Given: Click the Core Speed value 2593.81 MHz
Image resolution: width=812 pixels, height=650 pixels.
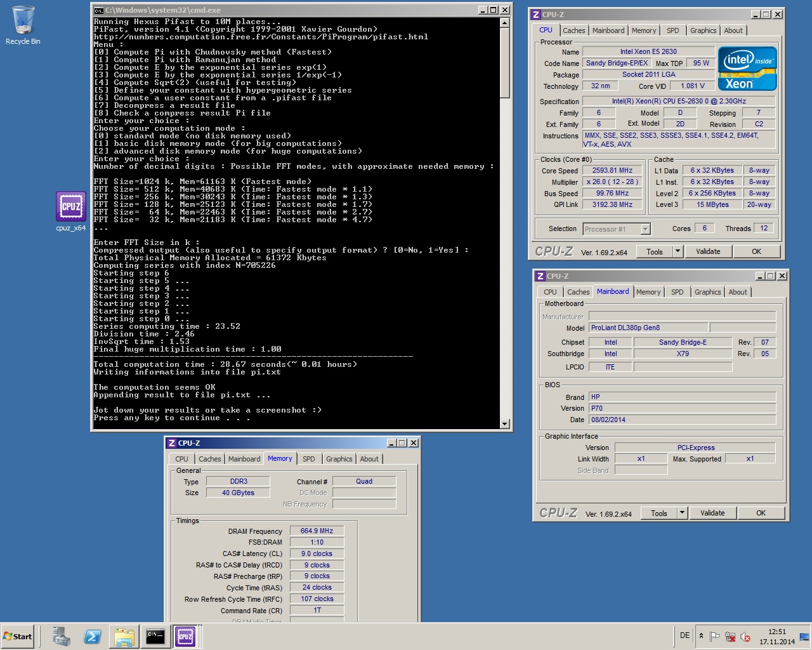Looking at the screenshot, I should click(x=612, y=170).
